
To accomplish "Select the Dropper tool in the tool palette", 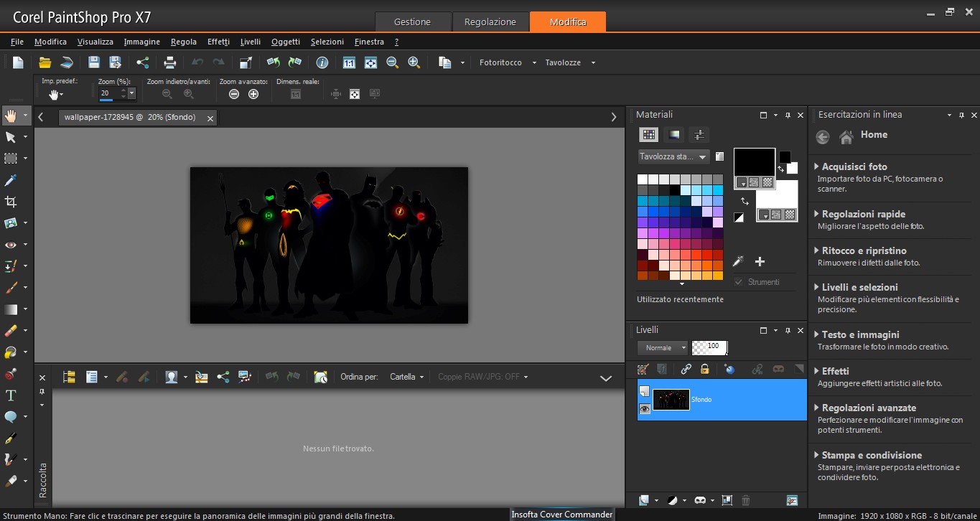I will coord(11,180).
